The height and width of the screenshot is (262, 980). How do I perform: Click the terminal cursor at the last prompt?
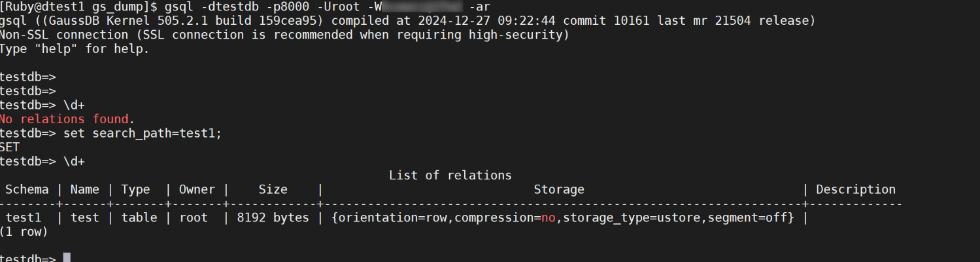67,257
